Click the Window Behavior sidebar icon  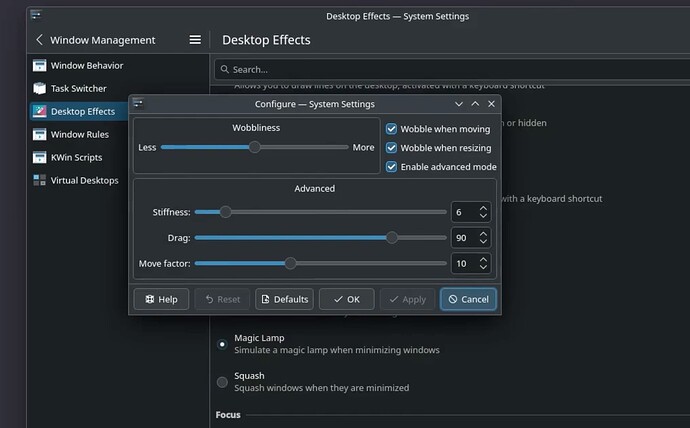pyautogui.click(x=39, y=65)
